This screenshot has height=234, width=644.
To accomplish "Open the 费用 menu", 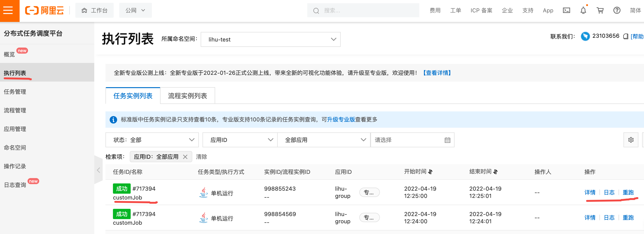I will [x=435, y=10].
